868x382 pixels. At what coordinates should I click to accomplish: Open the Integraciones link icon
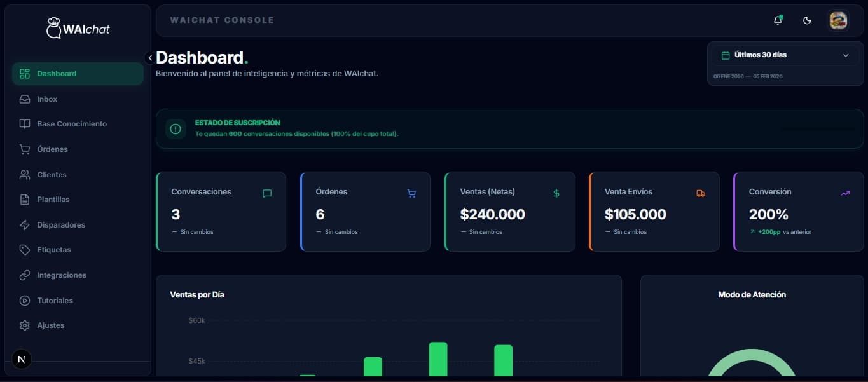(24, 275)
